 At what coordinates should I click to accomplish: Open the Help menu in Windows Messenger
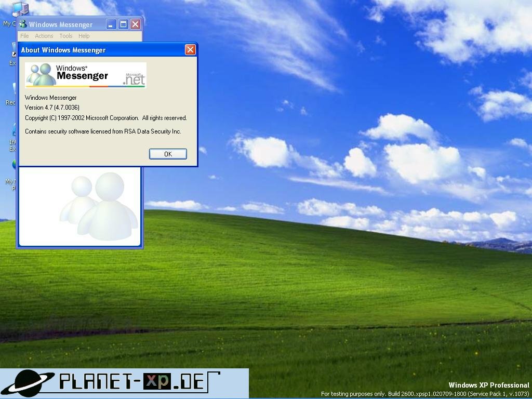pos(84,36)
